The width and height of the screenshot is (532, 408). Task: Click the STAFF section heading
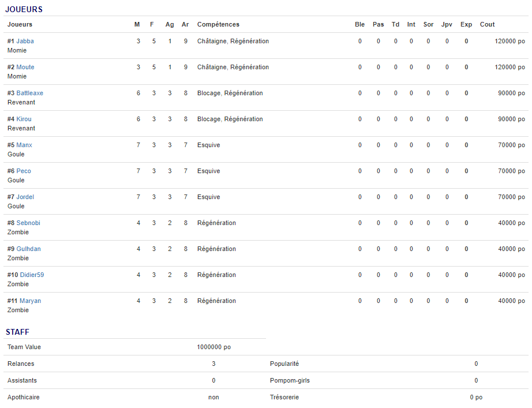click(x=17, y=332)
